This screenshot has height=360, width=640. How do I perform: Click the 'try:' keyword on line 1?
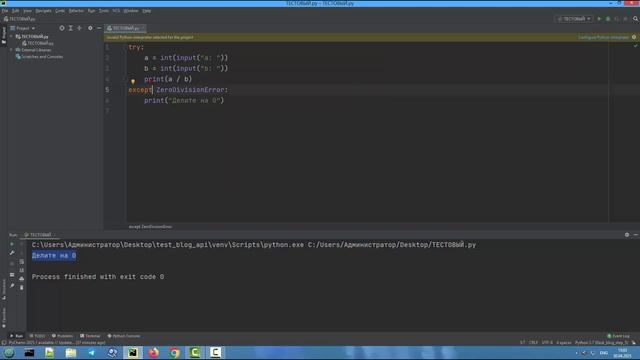point(136,47)
